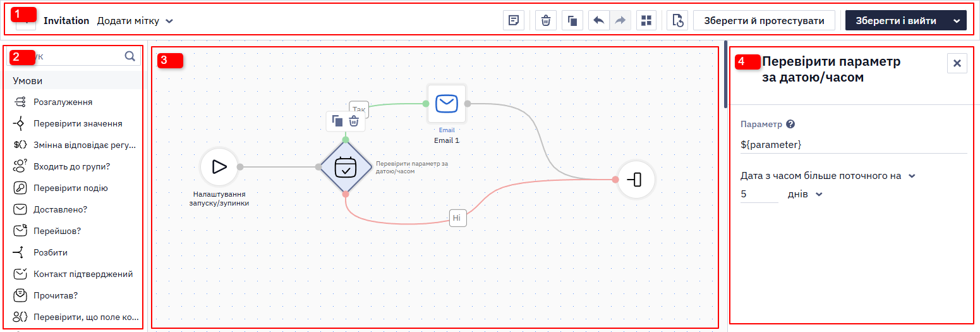980x332 pixels.
Task: Select the Email 1 block on the canvas
Action: click(x=447, y=104)
